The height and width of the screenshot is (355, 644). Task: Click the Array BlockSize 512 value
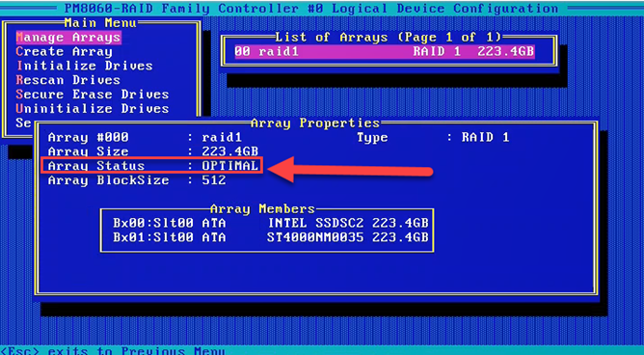tap(214, 180)
